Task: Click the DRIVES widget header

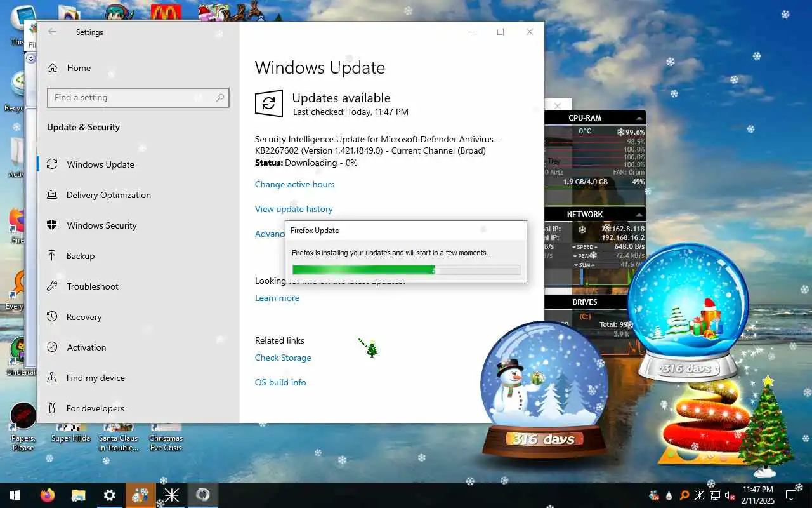Action: click(585, 302)
